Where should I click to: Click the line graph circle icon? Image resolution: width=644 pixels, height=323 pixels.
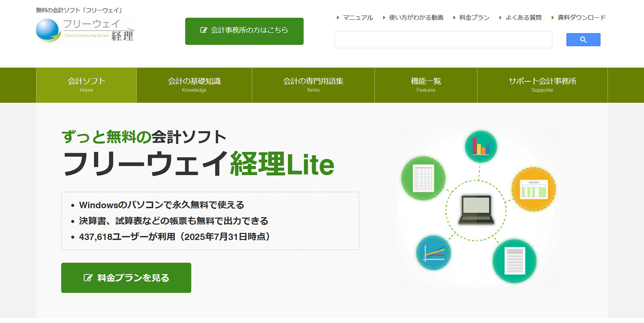[x=433, y=253]
